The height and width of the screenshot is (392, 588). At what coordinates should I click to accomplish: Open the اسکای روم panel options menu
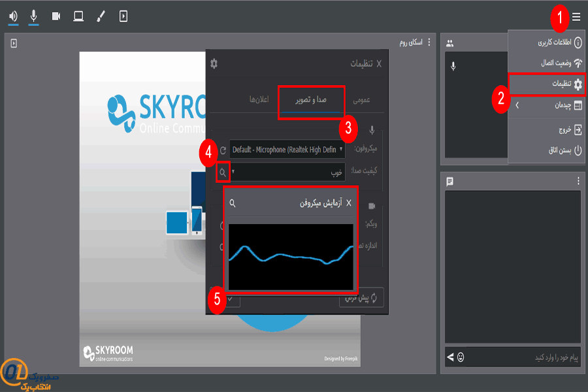tap(429, 42)
